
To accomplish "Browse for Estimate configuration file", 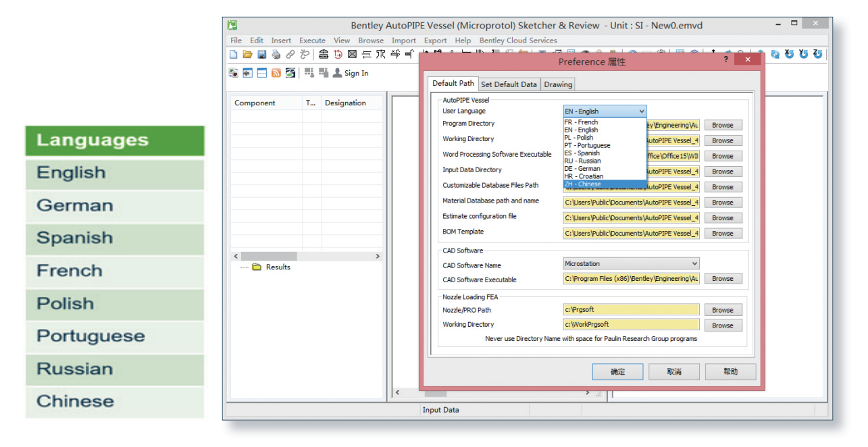I will pos(723,218).
